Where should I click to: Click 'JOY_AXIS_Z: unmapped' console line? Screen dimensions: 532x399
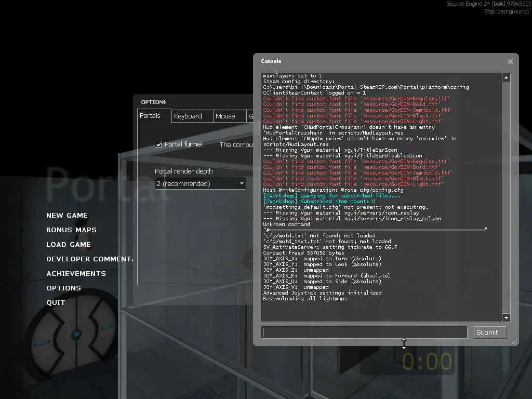[296, 270]
